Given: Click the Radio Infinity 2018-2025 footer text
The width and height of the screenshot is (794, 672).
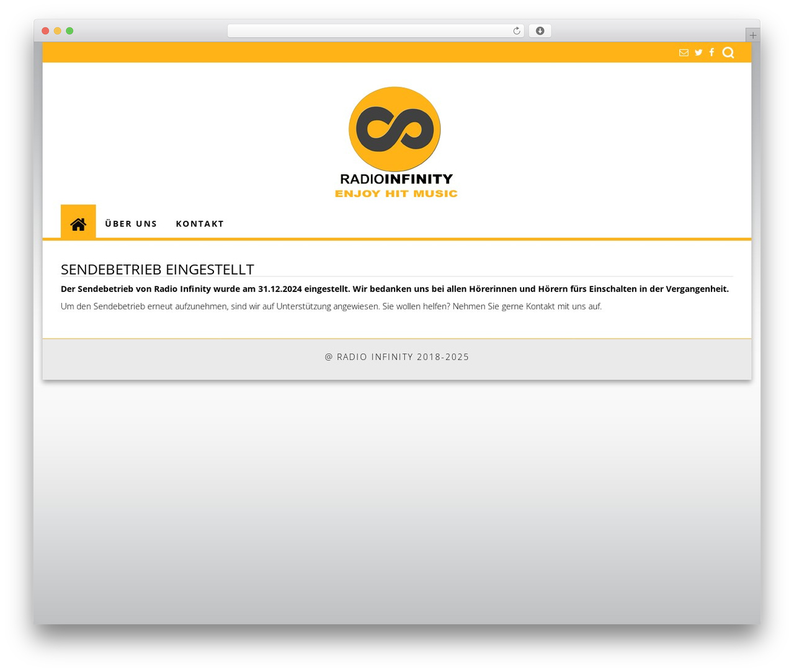Looking at the screenshot, I should tap(397, 357).
